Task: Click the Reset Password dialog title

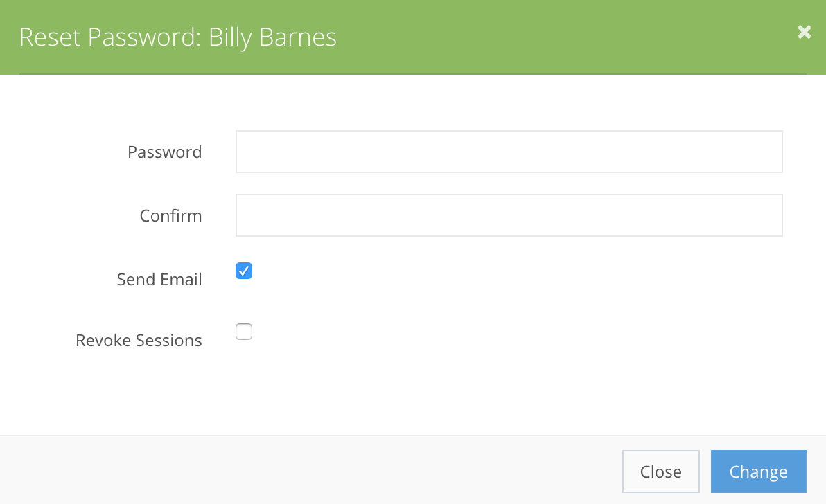Action: (178, 37)
